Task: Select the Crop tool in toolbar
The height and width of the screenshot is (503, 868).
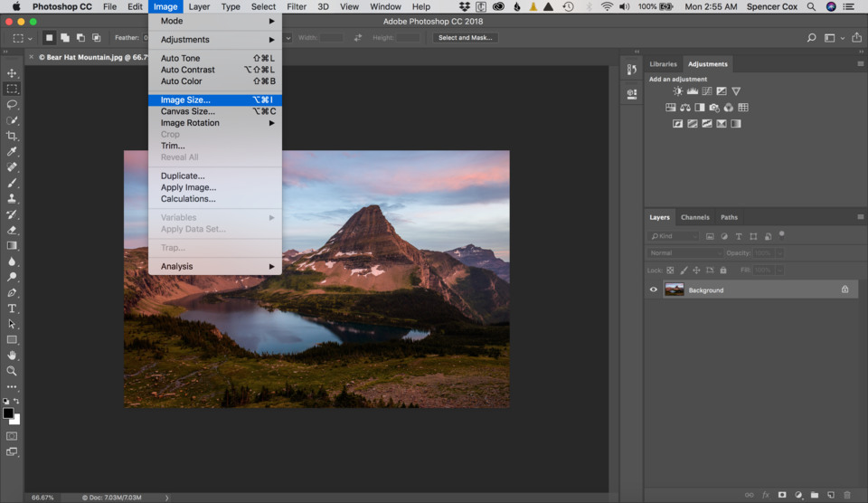Action: (12, 136)
